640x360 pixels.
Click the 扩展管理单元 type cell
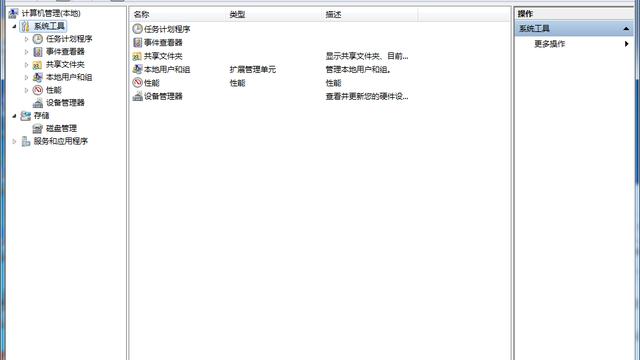point(253,69)
